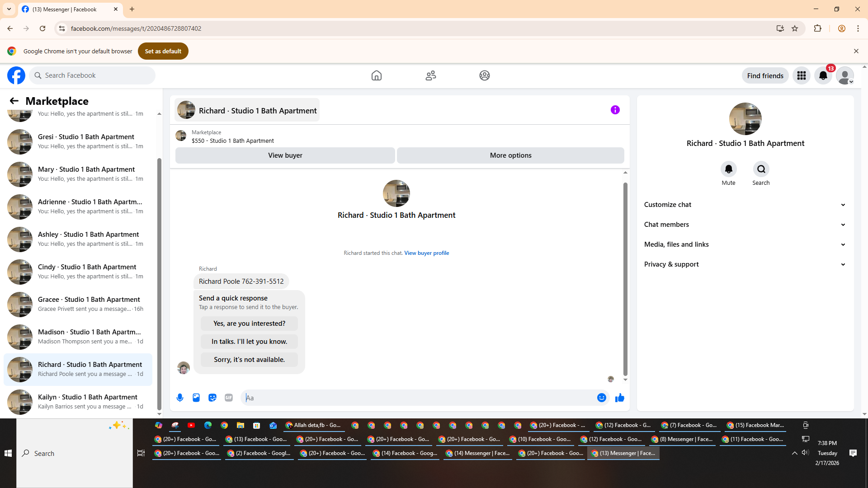
Task: Attach a photo using the image icon
Action: pos(196,398)
